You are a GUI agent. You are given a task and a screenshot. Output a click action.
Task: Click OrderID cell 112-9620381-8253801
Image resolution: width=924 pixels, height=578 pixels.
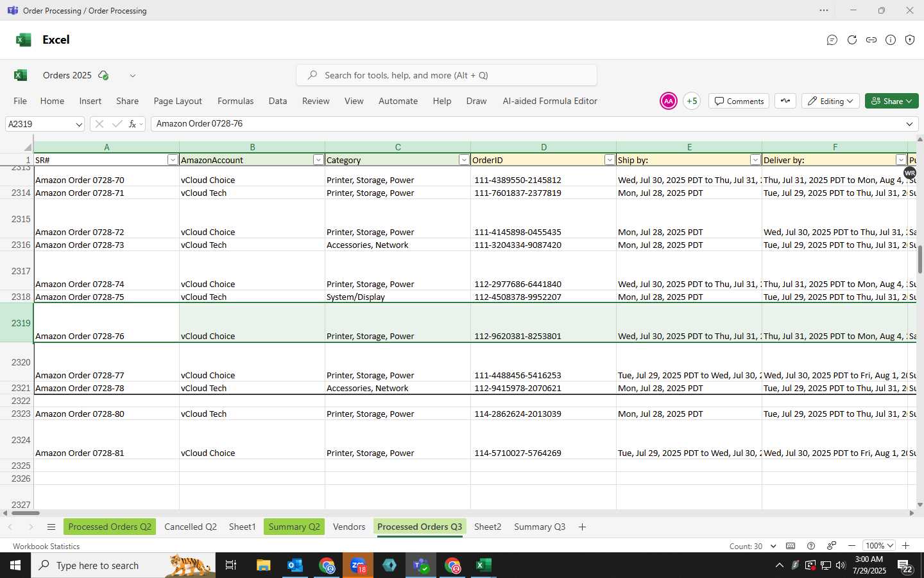tap(543, 323)
